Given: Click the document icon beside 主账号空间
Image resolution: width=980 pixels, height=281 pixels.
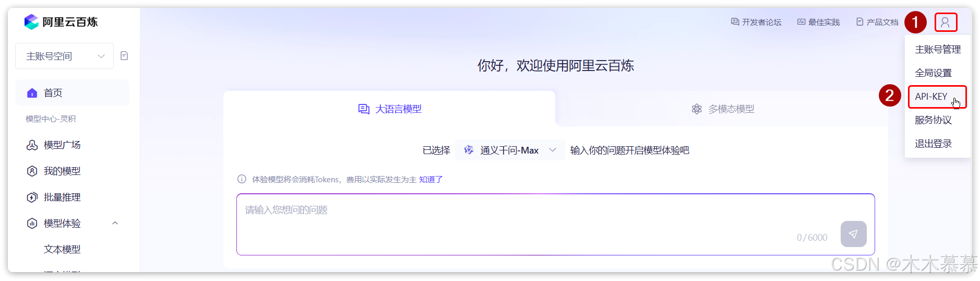Looking at the screenshot, I should (x=124, y=56).
